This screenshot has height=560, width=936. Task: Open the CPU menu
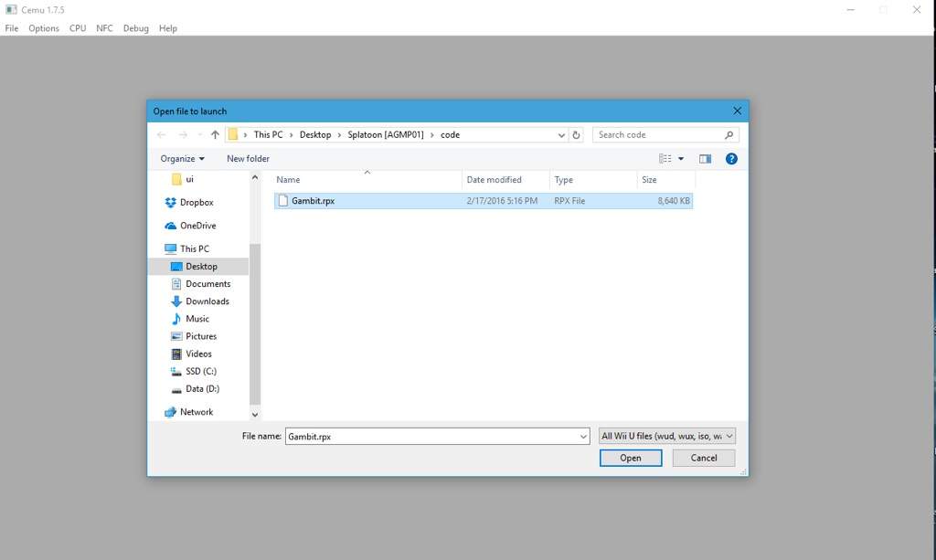click(78, 28)
